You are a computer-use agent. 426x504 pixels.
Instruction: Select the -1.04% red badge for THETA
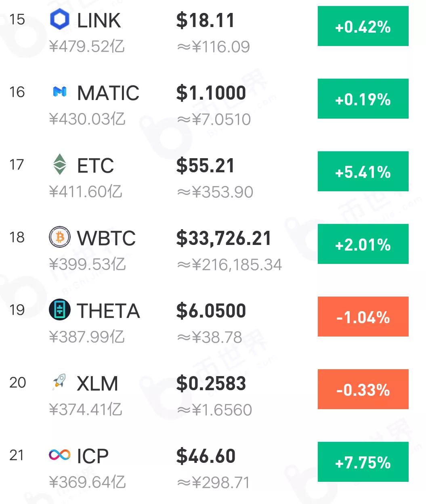click(x=363, y=317)
